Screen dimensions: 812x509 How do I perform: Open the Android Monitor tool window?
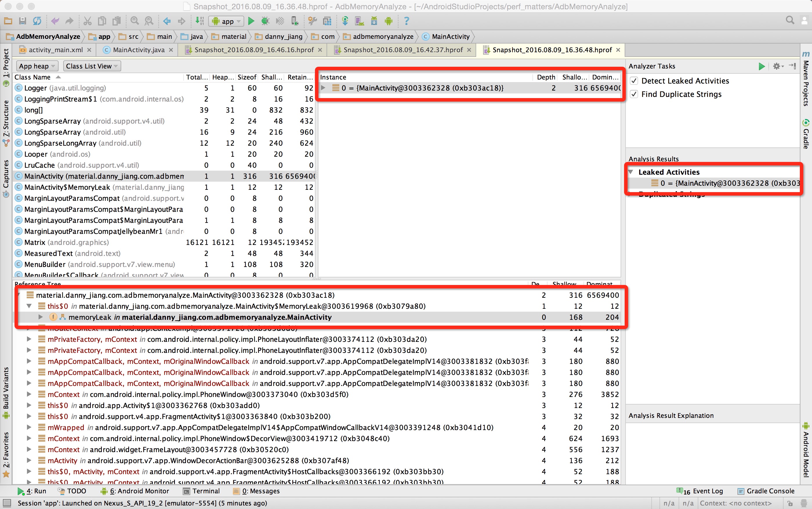(139, 491)
